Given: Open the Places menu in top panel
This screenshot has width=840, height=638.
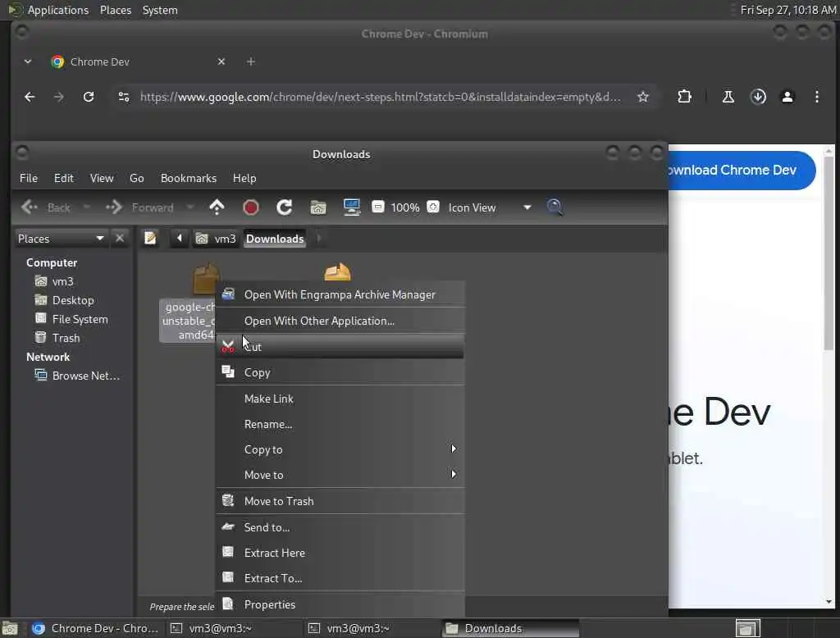Looking at the screenshot, I should [115, 10].
